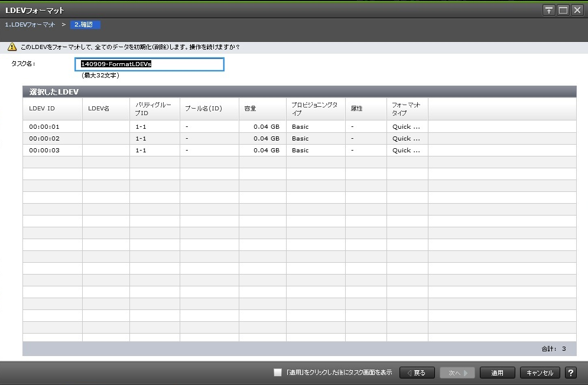
Task: Click 0.04 GB capacity in row 00:00:01
Action: pos(267,127)
